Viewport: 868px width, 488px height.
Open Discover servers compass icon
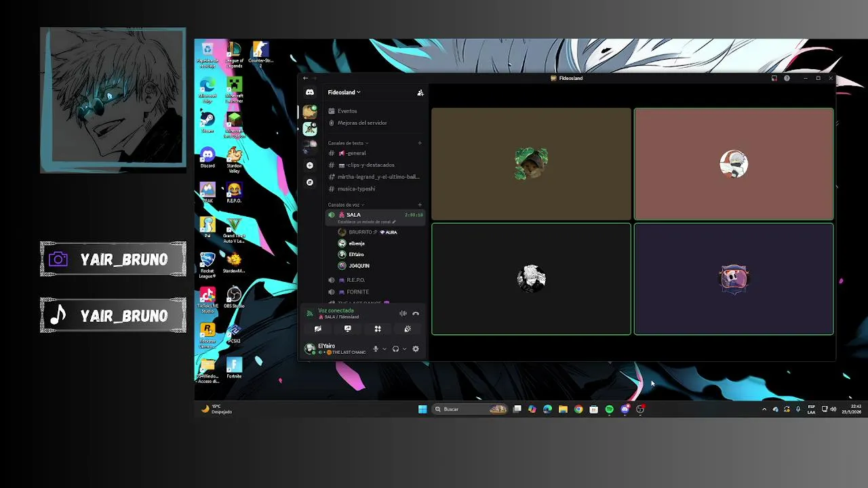tap(310, 182)
